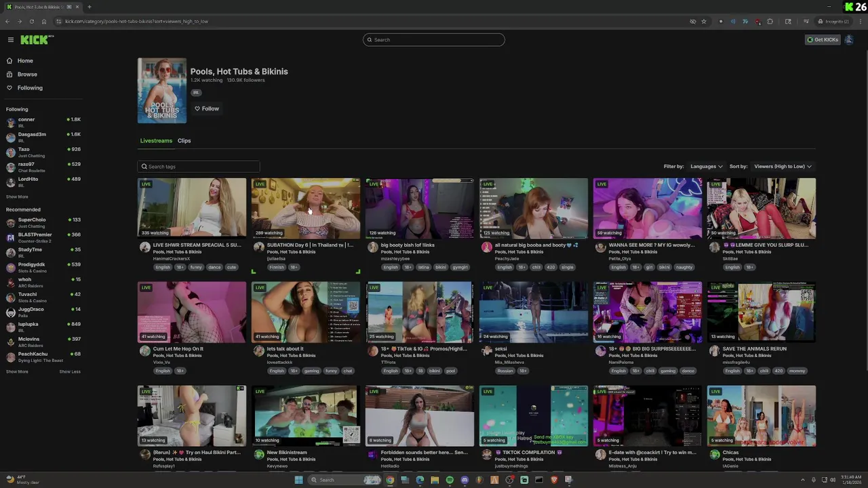Click the main Search field

coord(434,40)
